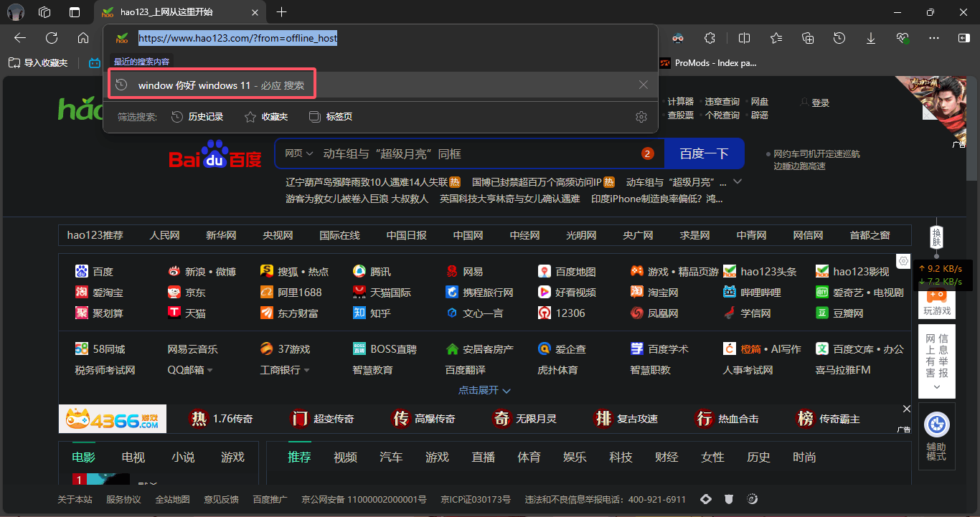
Task: Open the Extensions puzzle icon
Action: (x=710, y=38)
